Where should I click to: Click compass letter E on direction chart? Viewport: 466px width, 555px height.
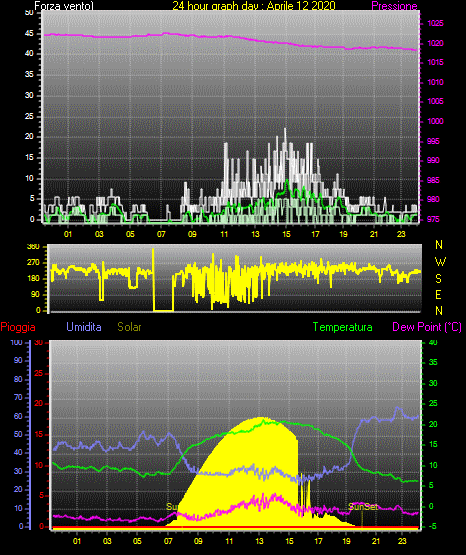[x=438, y=294]
